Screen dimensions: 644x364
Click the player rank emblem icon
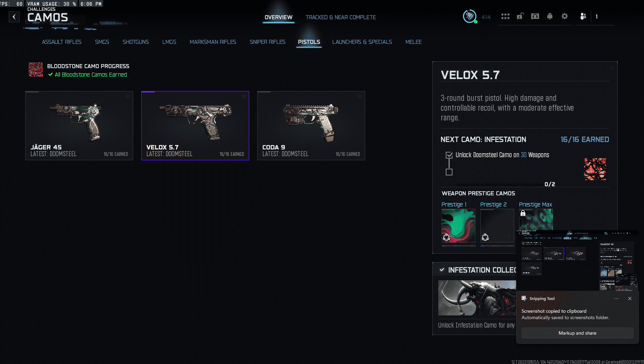point(470,16)
